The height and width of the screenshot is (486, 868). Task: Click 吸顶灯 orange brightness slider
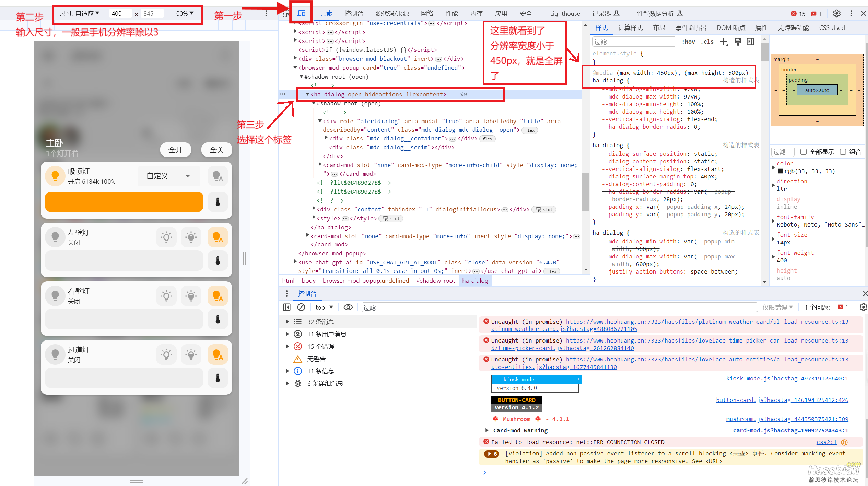tap(124, 202)
